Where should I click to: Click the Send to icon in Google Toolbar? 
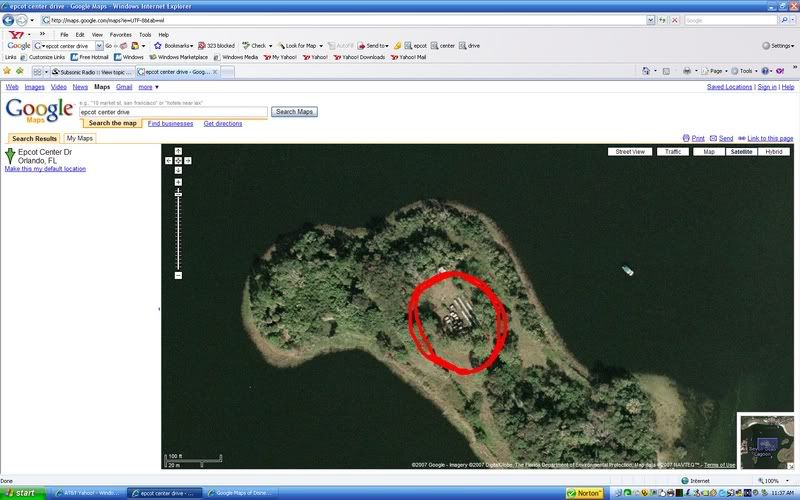pos(361,46)
